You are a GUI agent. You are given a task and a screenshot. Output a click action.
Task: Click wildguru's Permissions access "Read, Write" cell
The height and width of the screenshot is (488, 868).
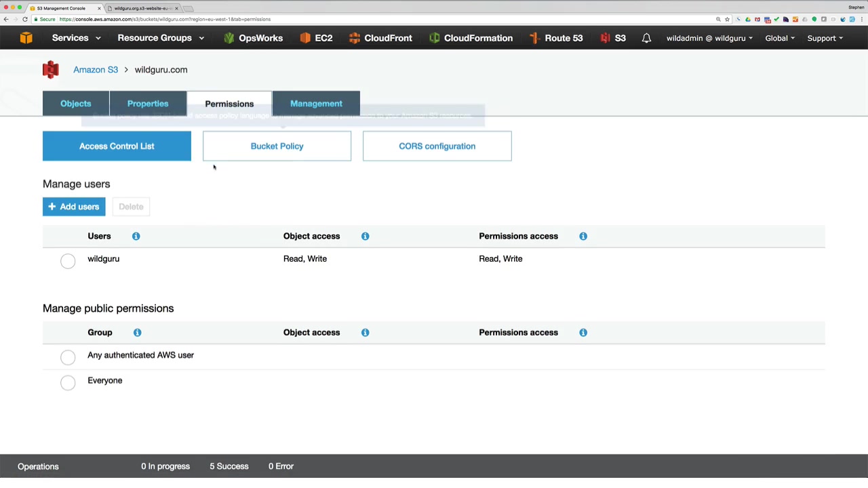coord(500,259)
